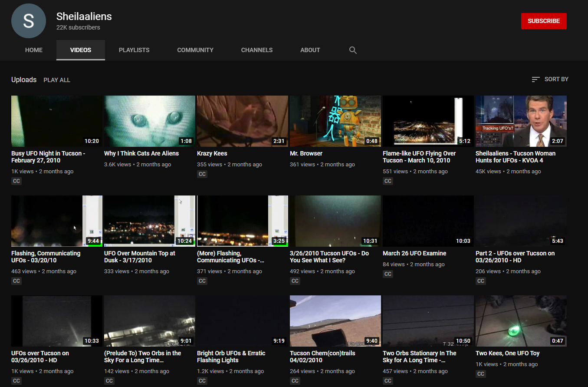Image resolution: width=588 pixels, height=387 pixels.
Task: Click CC badge under UFOs over Tucson HD video
Action: pos(16,381)
